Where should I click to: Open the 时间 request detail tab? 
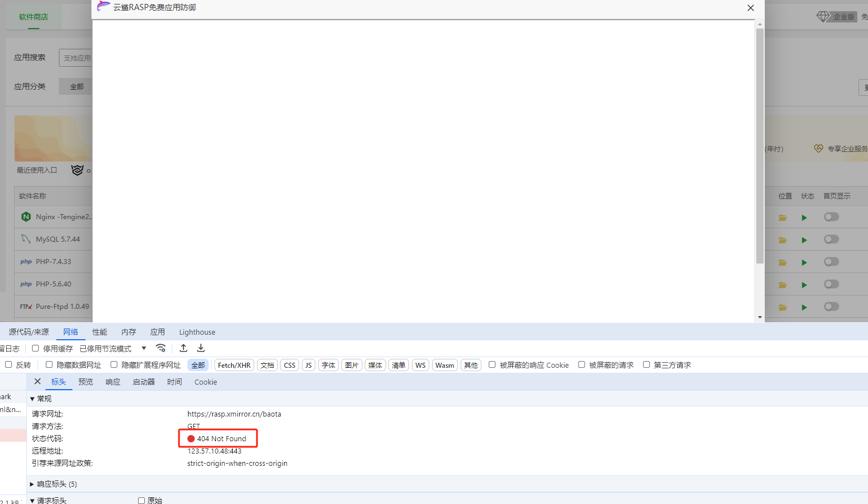[174, 382]
